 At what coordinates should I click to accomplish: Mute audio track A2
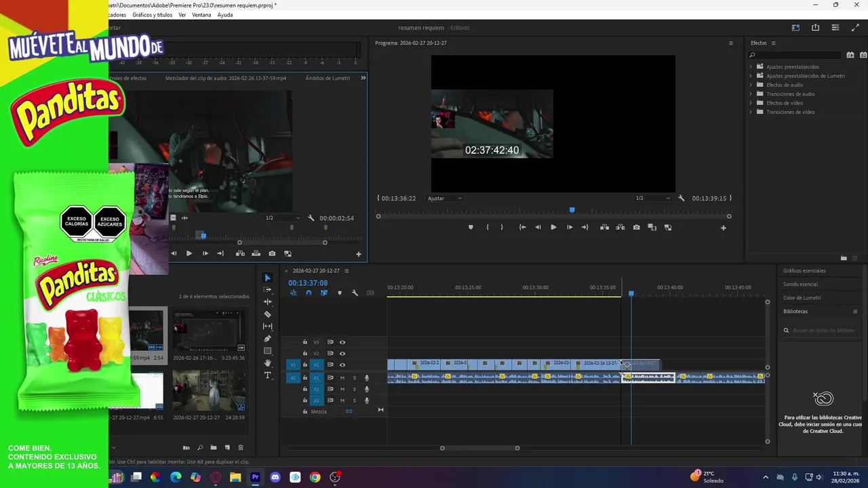(342, 389)
